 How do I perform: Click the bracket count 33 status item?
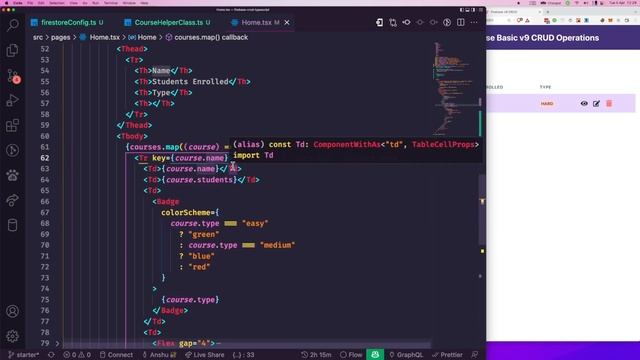point(243,355)
